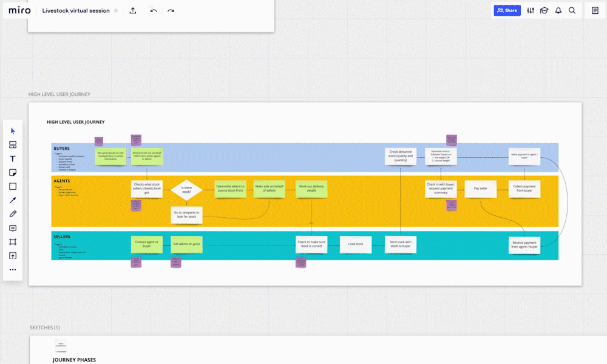Undo the last action
This screenshot has width=607, height=364.
[x=154, y=11]
